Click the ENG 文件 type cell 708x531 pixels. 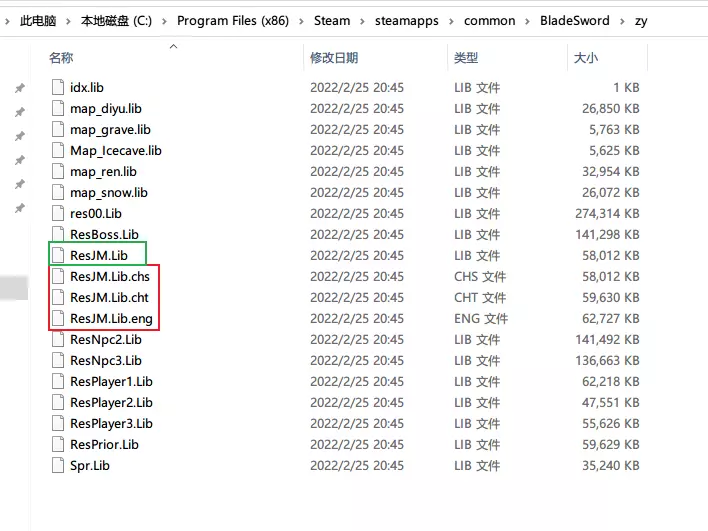click(x=481, y=318)
